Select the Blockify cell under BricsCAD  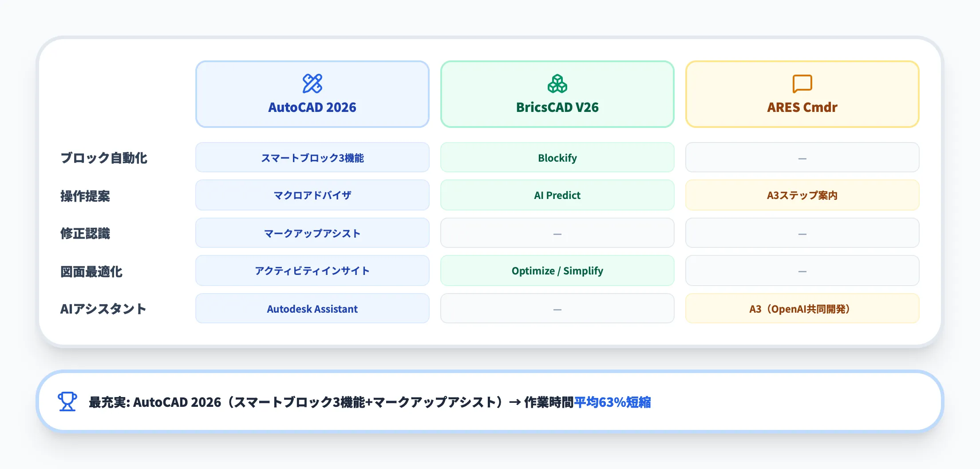[557, 157]
